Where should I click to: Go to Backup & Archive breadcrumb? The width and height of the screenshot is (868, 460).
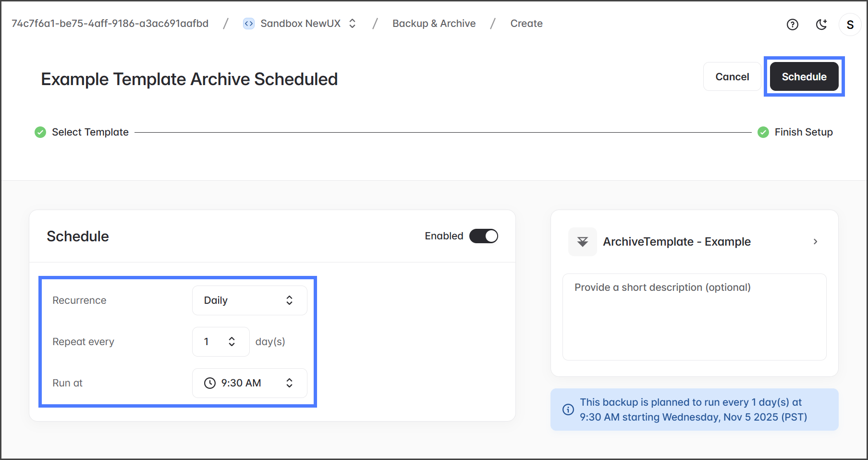point(434,24)
